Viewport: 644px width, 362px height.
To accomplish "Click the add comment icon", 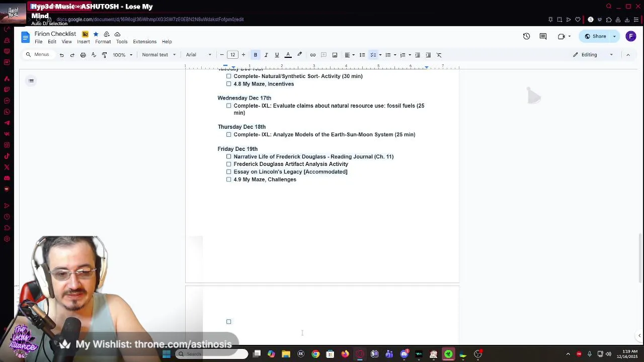I will 324,55.
